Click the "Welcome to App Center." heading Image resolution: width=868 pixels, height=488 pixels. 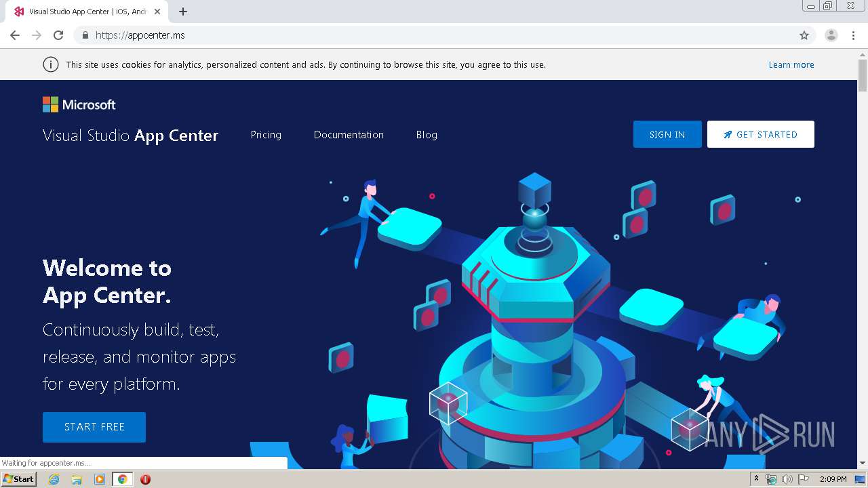107,281
